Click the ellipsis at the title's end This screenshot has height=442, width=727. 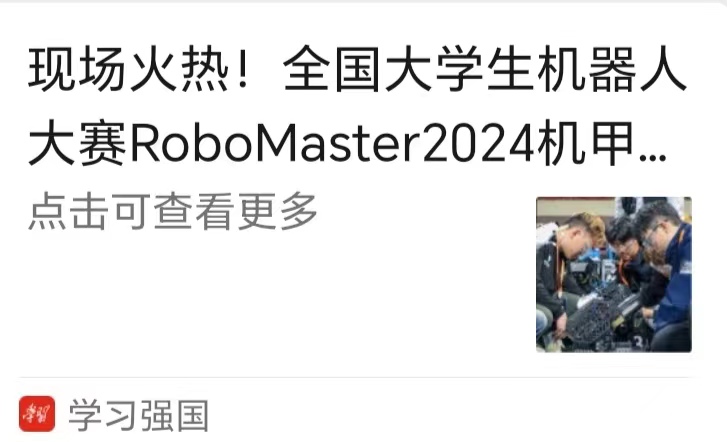point(653,156)
